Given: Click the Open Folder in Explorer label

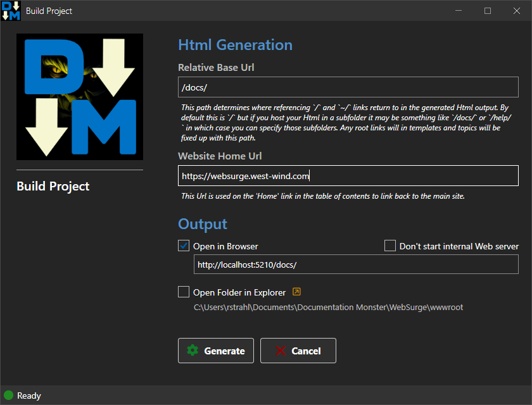Looking at the screenshot, I should point(239,292).
